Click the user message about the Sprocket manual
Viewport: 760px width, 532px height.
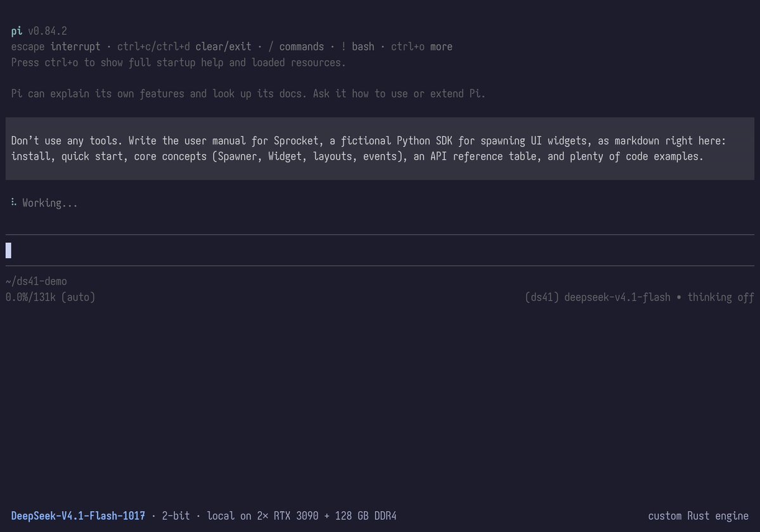point(380,148)
